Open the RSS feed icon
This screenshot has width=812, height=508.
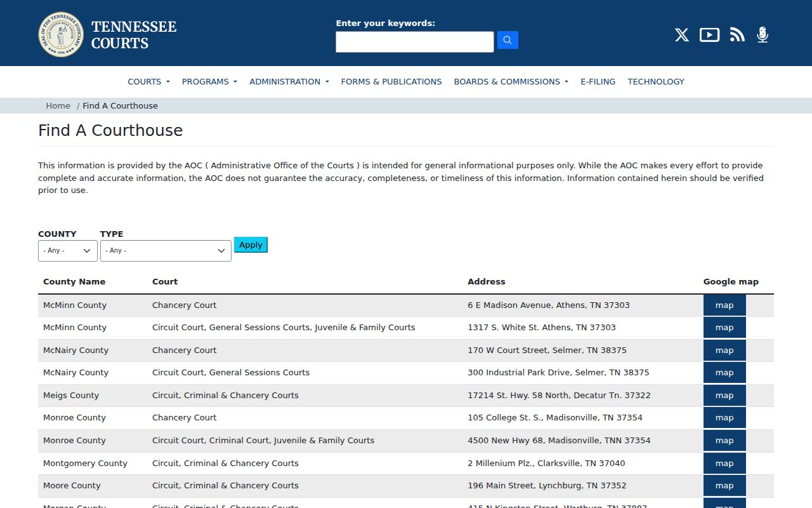tap(737, 35)
